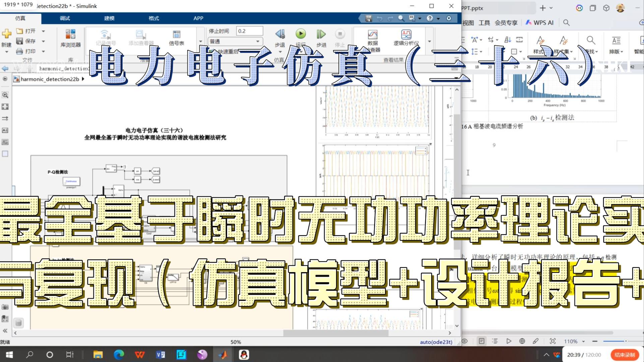The width and height of the screenshot is (644, 362).
Task: Expand the 打开 (Open) dropdown arrow
Action: coord(44,31)
